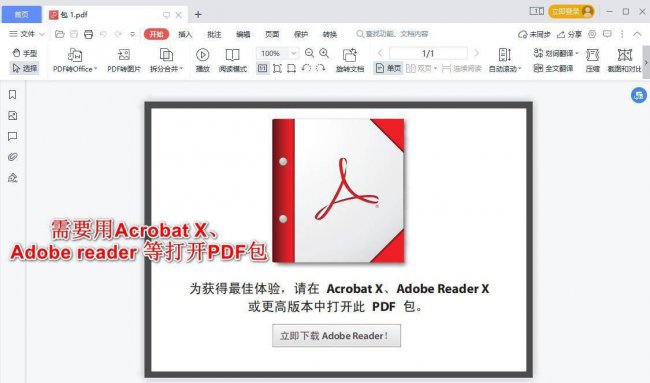Click the 全文翻译 full translation tool

(553, 68)
